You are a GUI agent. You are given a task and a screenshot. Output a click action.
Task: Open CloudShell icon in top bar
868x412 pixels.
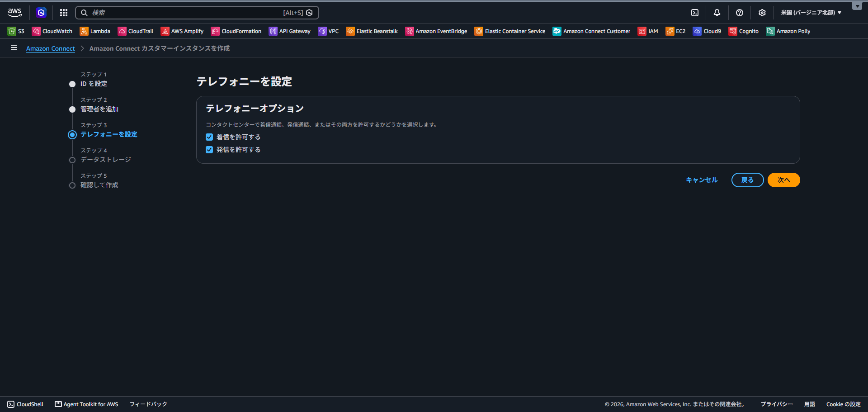(x=695, y=13)
